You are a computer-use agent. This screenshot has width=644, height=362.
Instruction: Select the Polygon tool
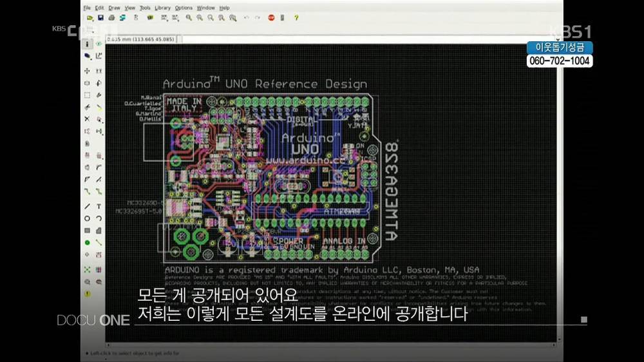[99, 231]
